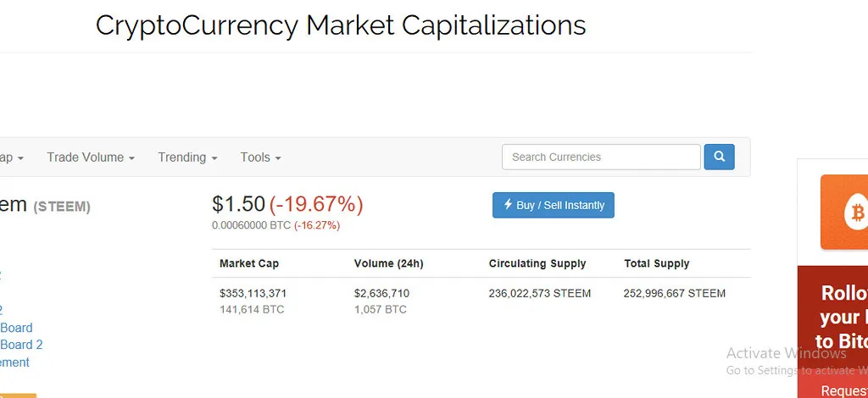
Task: Open the Board 2 link
Action: 21,345
